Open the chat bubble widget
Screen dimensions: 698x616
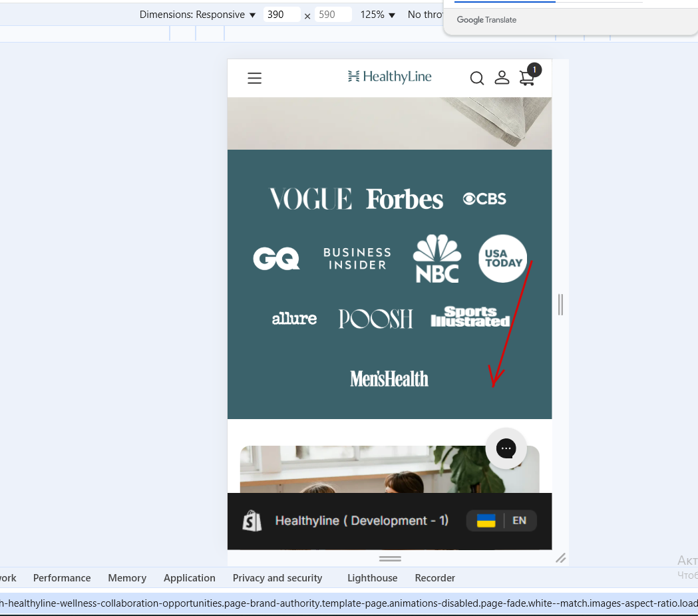pyautogui.click(x=506, y=448)
